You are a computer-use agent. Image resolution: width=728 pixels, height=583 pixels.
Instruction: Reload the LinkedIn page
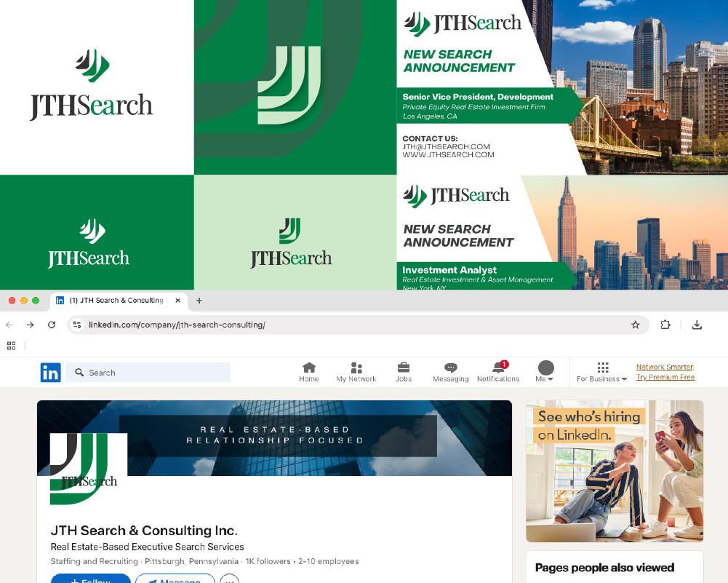coord(52,325)
